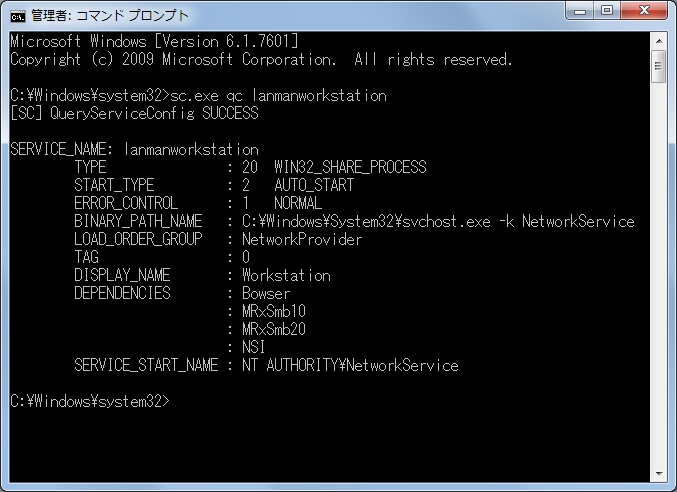The image size is (677, 492).
Task: Click the QueryServiceConfig SUCCESS line
Action: (x=134, y=114)
